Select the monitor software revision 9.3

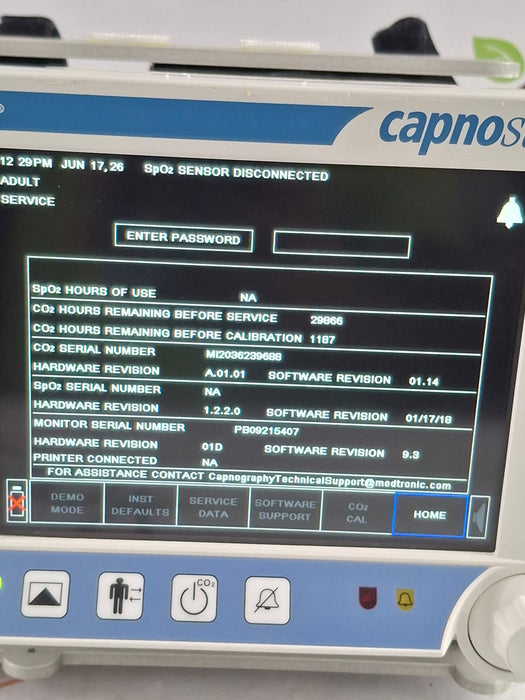pyautogui.click(x=410, y=454)
